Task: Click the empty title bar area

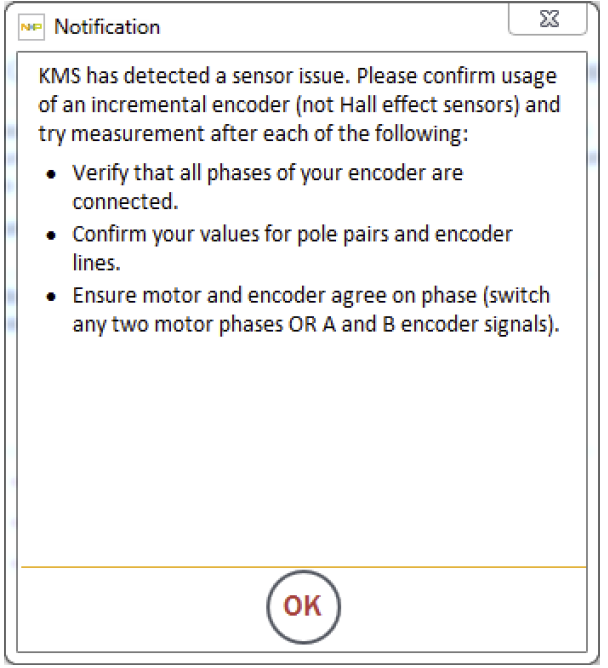Action: point(330,27)
